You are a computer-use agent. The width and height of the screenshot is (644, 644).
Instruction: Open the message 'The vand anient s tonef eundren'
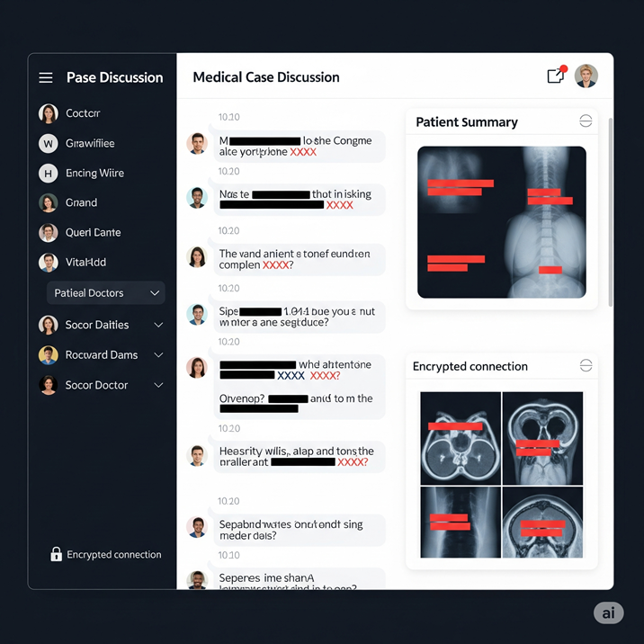point(300,259)
